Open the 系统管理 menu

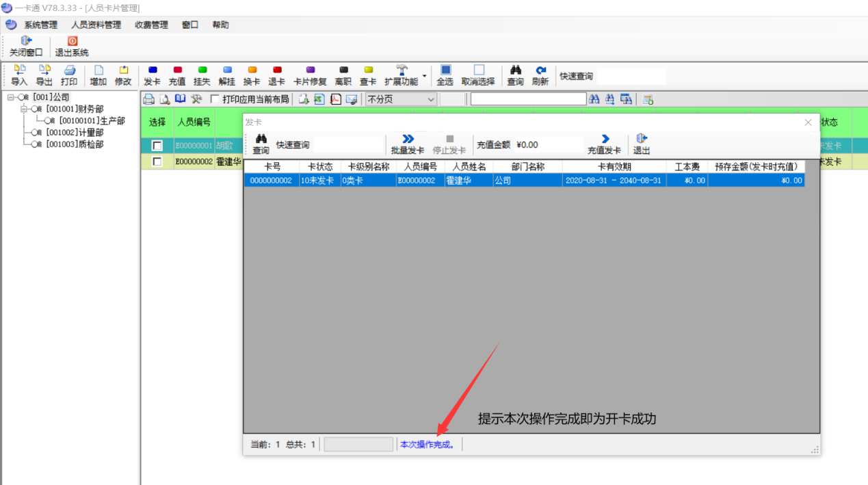pos(40,25)
